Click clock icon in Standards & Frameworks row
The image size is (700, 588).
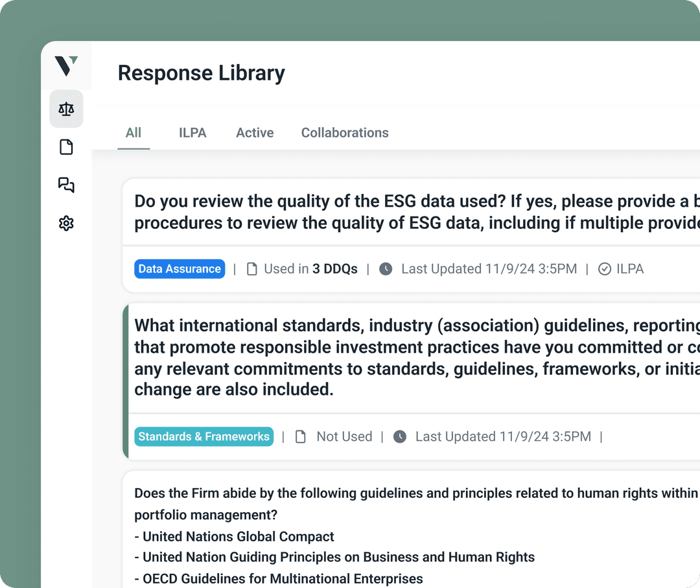[x=400, y=437]
